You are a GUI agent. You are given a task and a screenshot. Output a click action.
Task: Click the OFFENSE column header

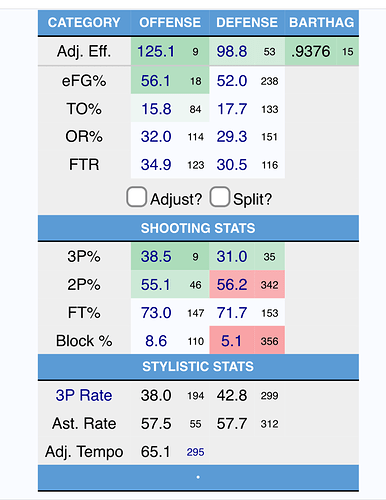(170, 23)
